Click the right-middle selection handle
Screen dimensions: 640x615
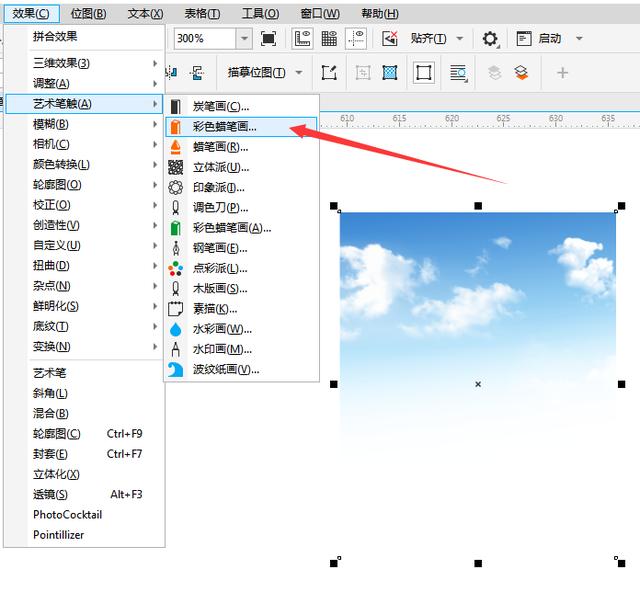621,384
